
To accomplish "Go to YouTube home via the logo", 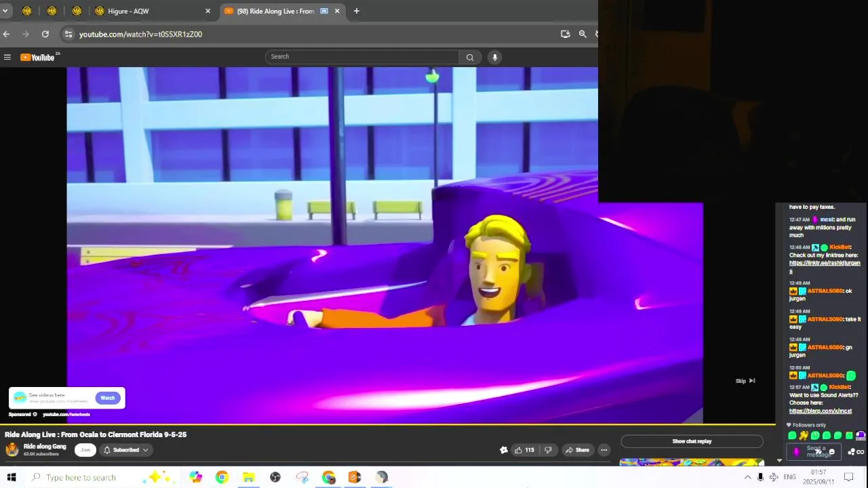I will pos(38,58).
